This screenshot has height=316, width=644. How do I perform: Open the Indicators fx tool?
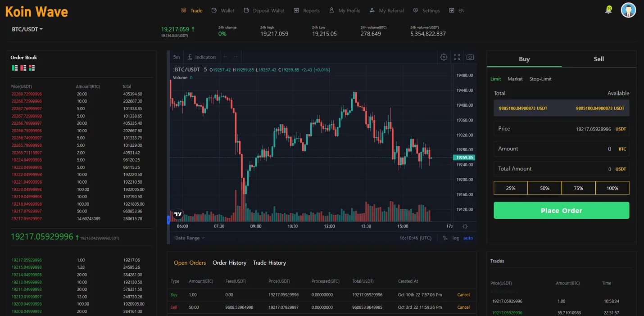(x=202, y=57)
